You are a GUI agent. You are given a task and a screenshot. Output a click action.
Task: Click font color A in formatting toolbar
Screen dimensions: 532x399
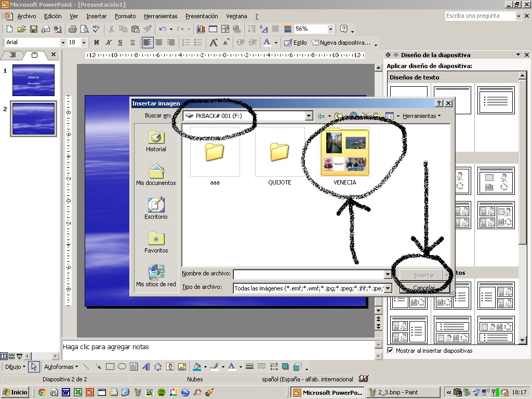(x=268, y=43)
